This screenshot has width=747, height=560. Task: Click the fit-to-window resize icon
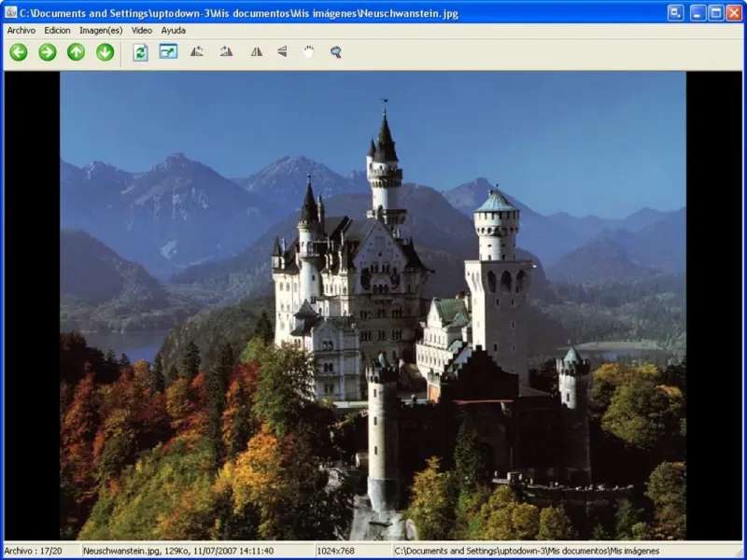168,51
